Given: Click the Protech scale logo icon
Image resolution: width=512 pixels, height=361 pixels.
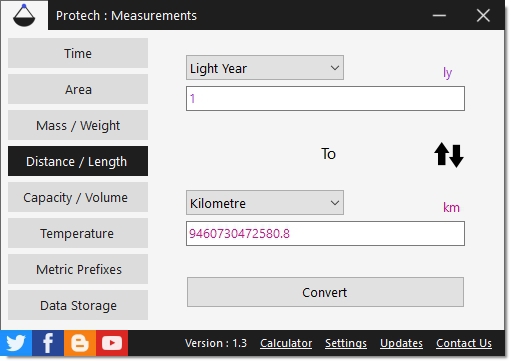Looking at the screenshot, I should (24, 15).
